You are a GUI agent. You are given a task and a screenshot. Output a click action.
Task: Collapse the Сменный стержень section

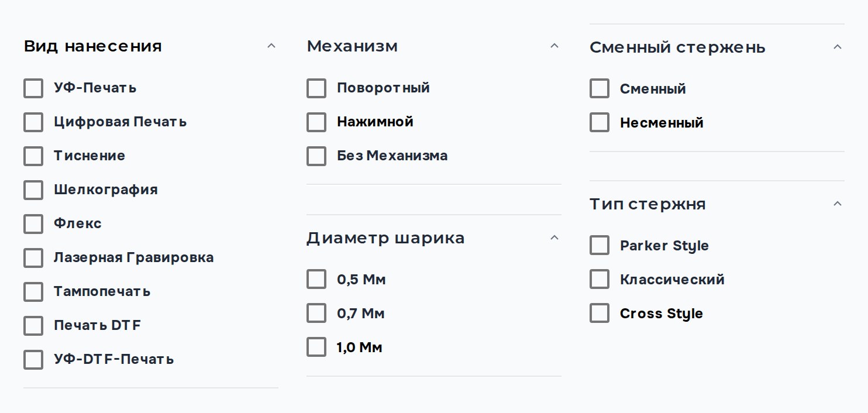[x=838, y=47]
